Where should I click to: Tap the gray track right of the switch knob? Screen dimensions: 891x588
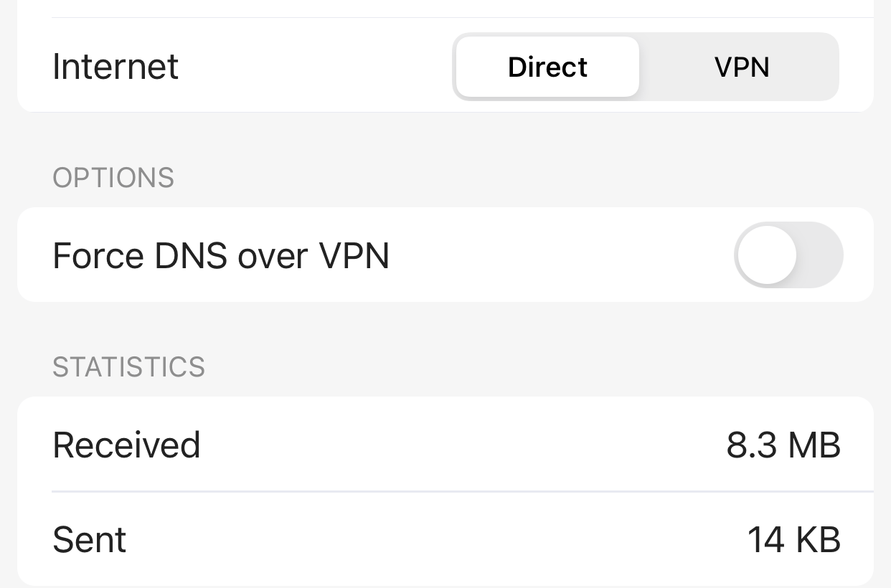click(820, 255)
